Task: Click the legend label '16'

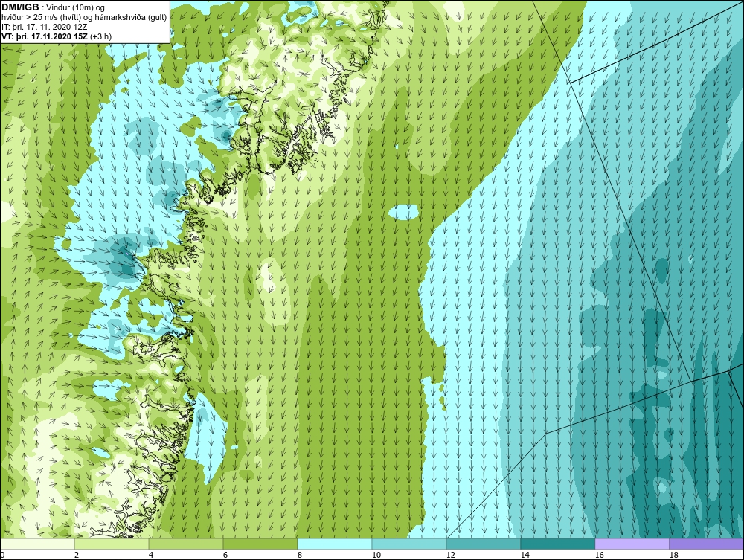Action: [x=599, y=555]
